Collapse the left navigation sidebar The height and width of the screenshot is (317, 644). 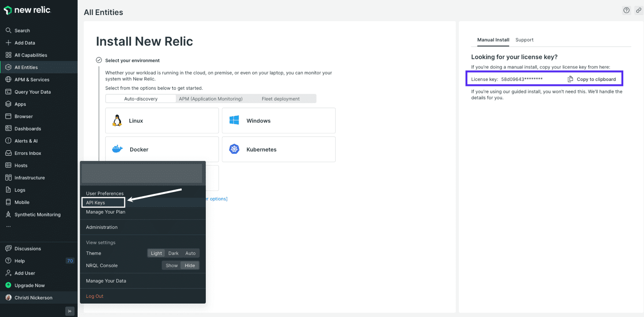pyautogui.click(x=69, y=311)
